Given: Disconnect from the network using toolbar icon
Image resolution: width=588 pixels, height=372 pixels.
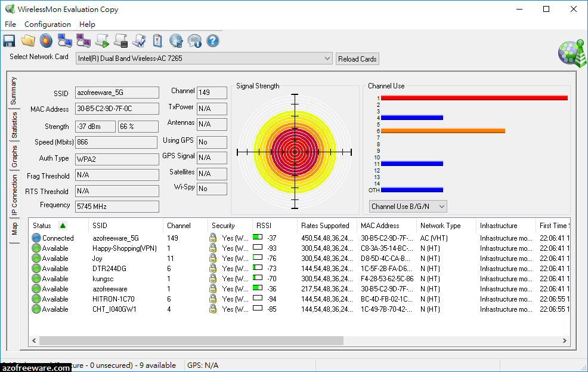Looking at the screenshot, I should click(x=83, y=40).
